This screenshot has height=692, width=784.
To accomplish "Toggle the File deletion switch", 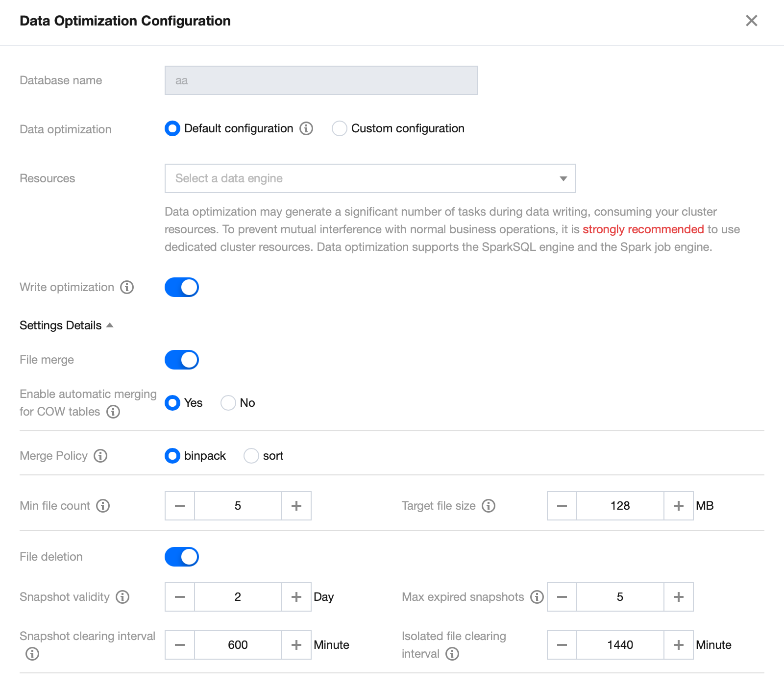I will 182,557.
